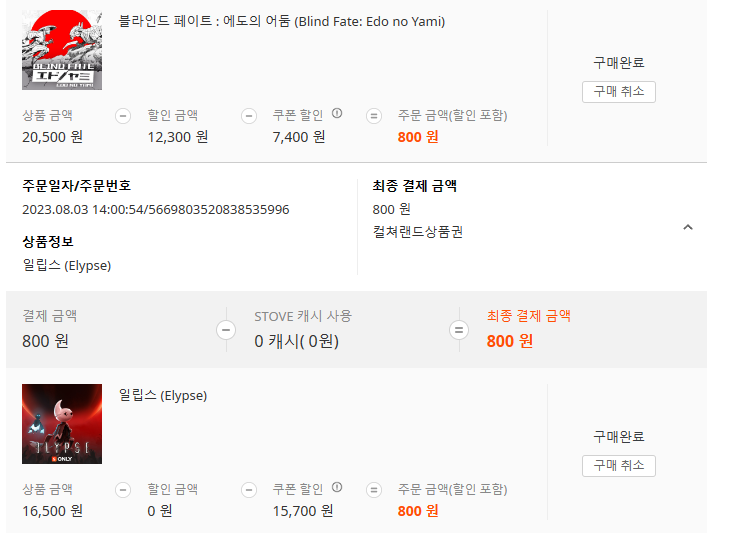
Task: Click 컬쳐랜드상품권 payment method text
Action: tap(417, 232)
